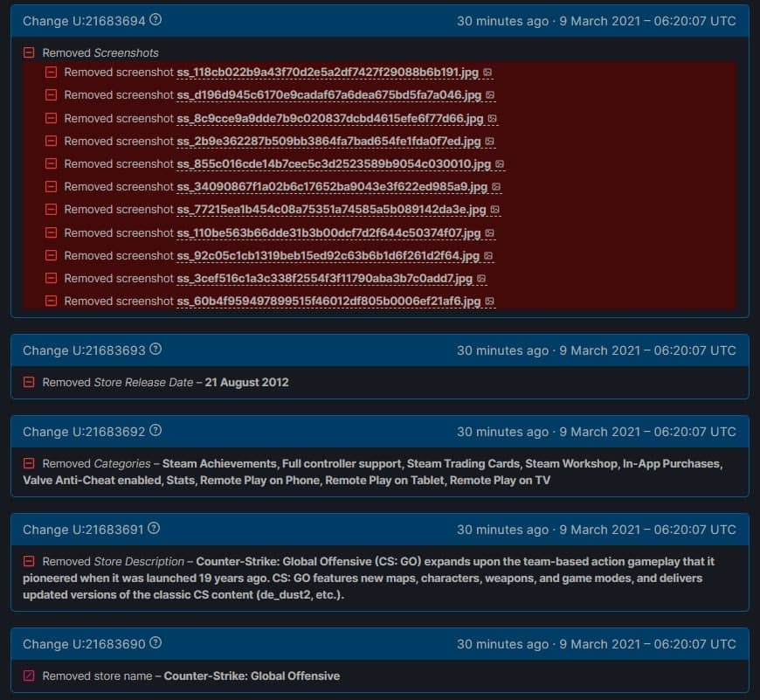Click the Removed Screenshots heading text

[100, 52]
